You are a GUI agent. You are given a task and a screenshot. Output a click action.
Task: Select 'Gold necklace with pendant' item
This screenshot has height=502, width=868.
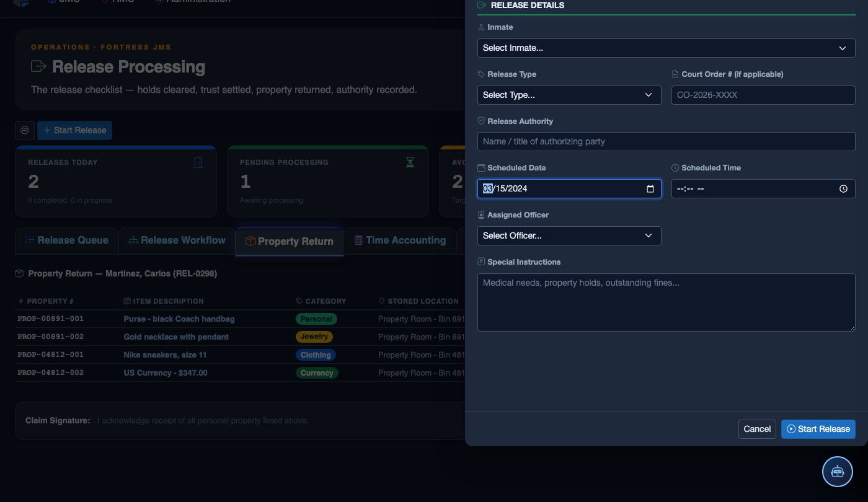[176, 337]
